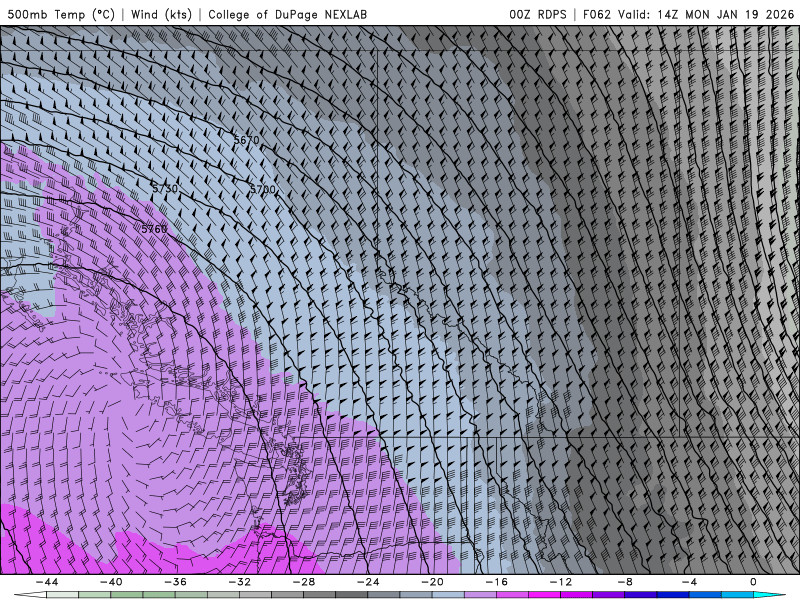Click the "00Z RDPS" model label
Screen dimensions: 800x600
tap(538, 14)
